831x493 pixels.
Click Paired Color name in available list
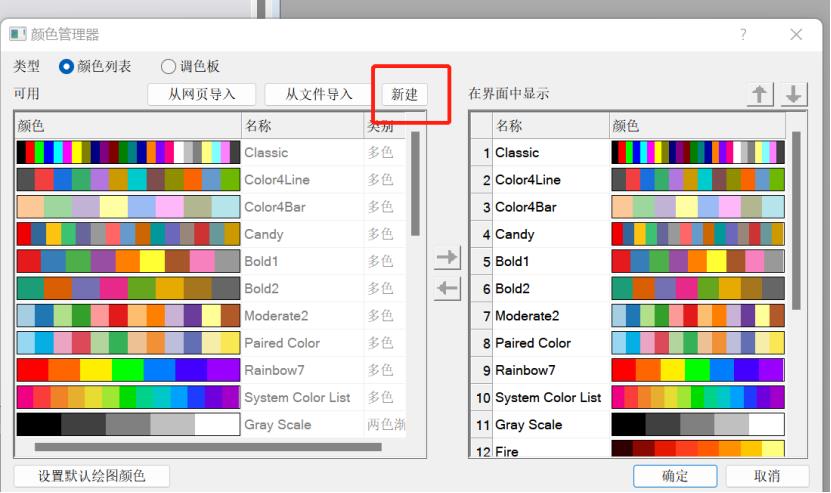point(282,343)
